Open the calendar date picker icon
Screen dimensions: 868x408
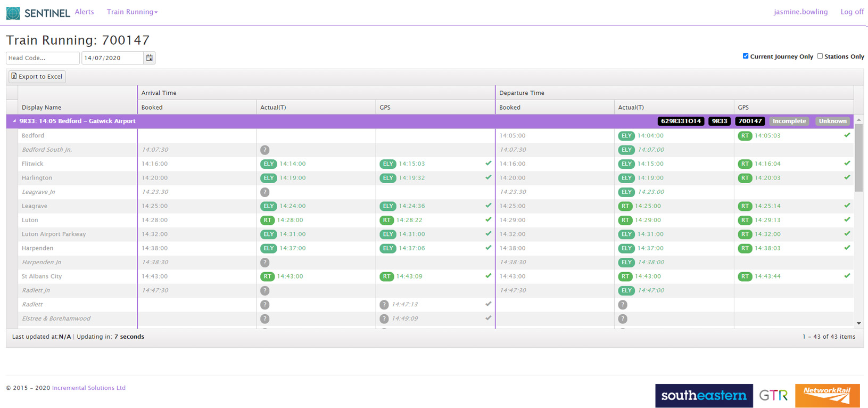click(150, 58)
